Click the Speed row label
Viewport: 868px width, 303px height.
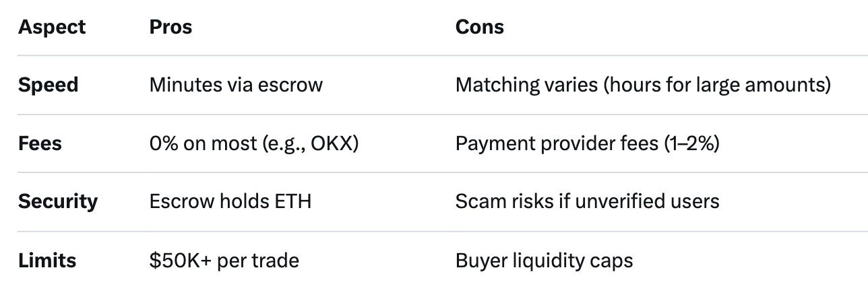48,85
